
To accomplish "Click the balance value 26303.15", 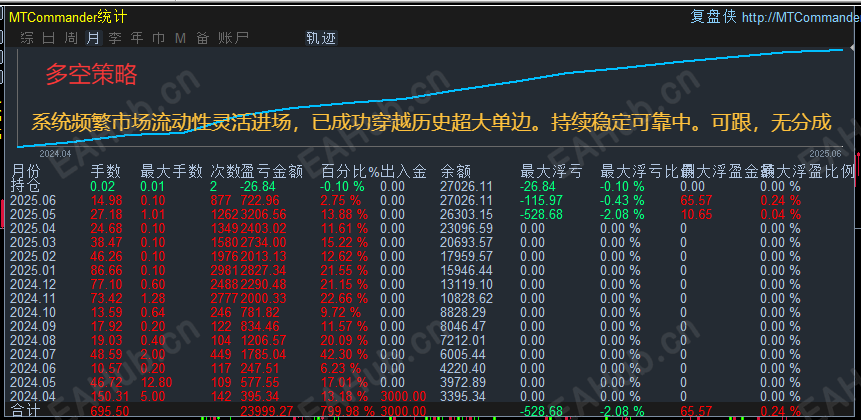I will (x=466, y=214).
